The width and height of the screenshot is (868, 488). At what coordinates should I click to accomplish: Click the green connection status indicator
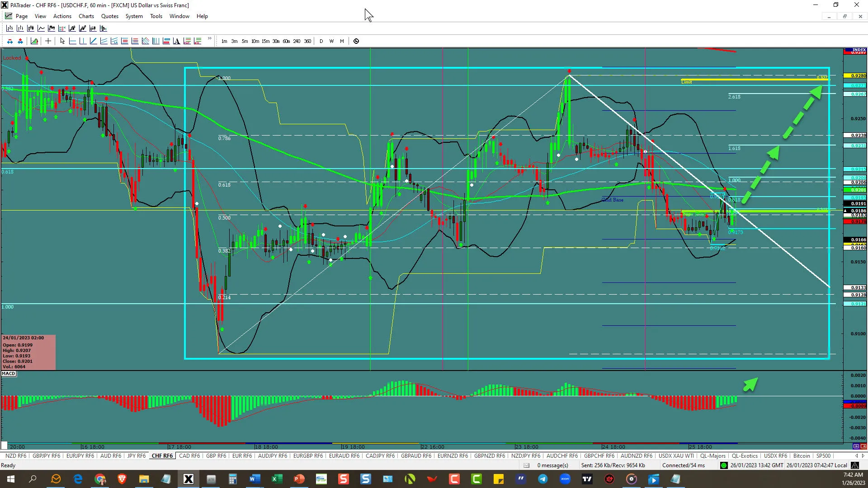[724, 465]
